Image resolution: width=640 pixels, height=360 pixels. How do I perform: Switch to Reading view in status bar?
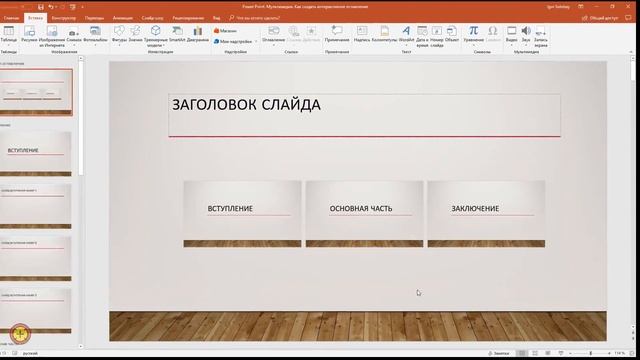click(x=548, y=353)
